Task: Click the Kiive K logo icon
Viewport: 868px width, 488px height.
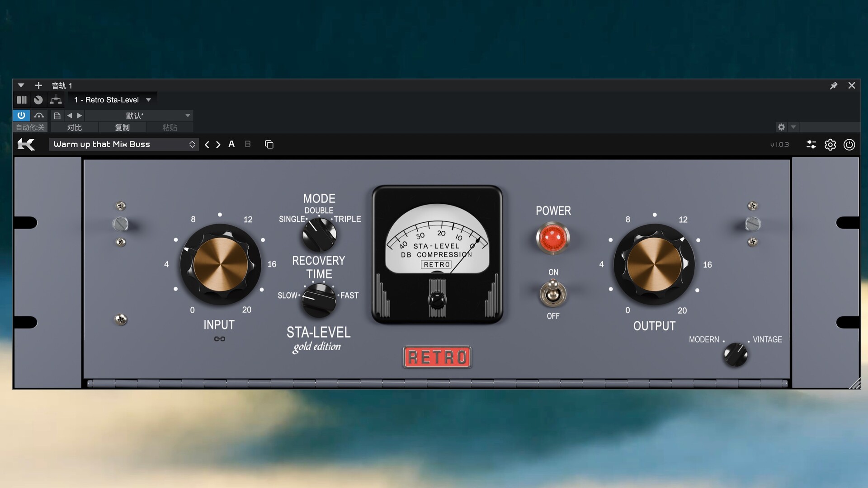Action: coord(26,145)
